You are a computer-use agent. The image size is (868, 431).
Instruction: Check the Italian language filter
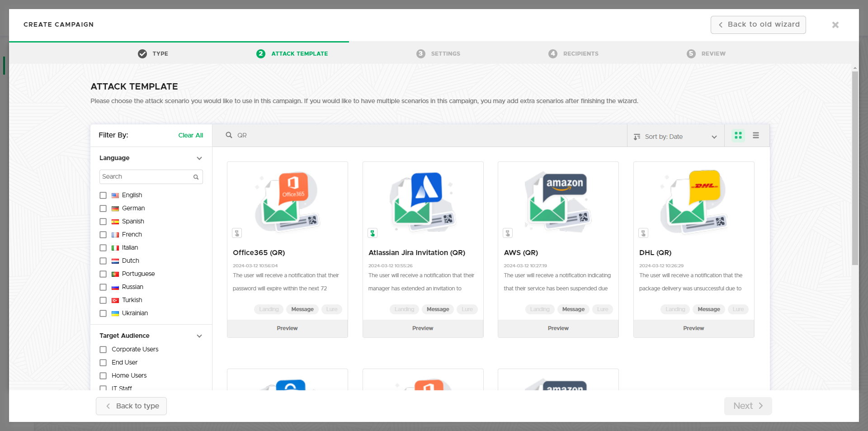click(x=103, y=248)
